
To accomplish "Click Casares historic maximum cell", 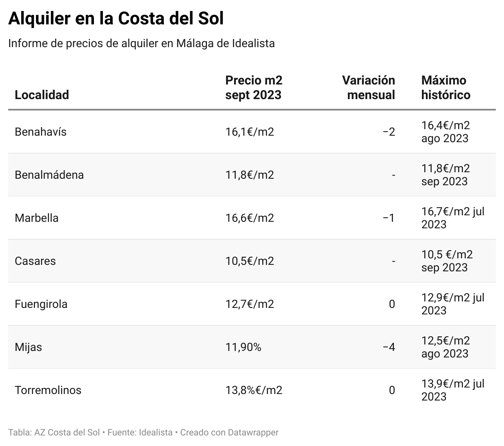I will pyautogui.click(x=447, y=261).
